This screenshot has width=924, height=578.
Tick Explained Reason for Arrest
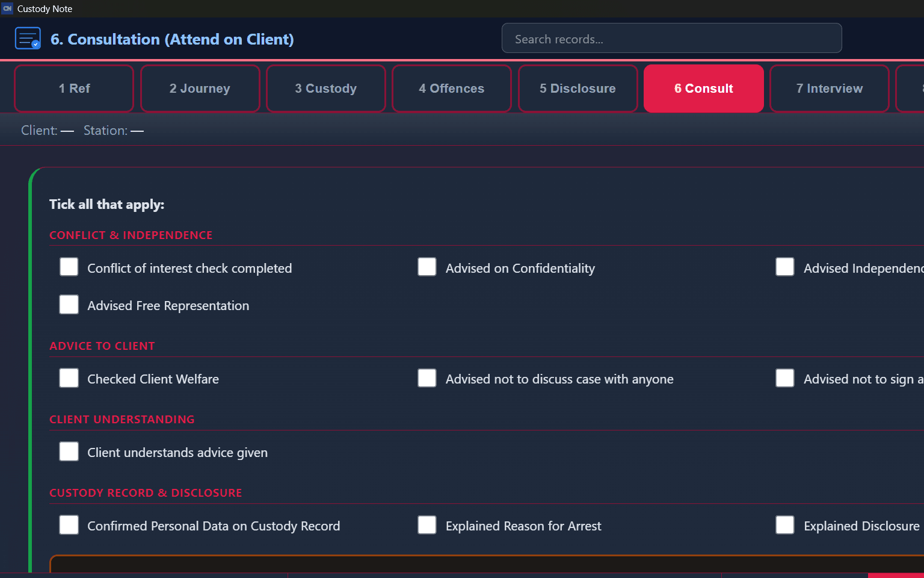click(427, 525)
